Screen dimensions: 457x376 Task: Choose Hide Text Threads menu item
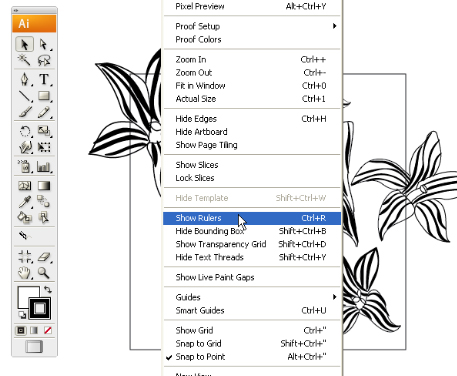[x=252, y=257]
